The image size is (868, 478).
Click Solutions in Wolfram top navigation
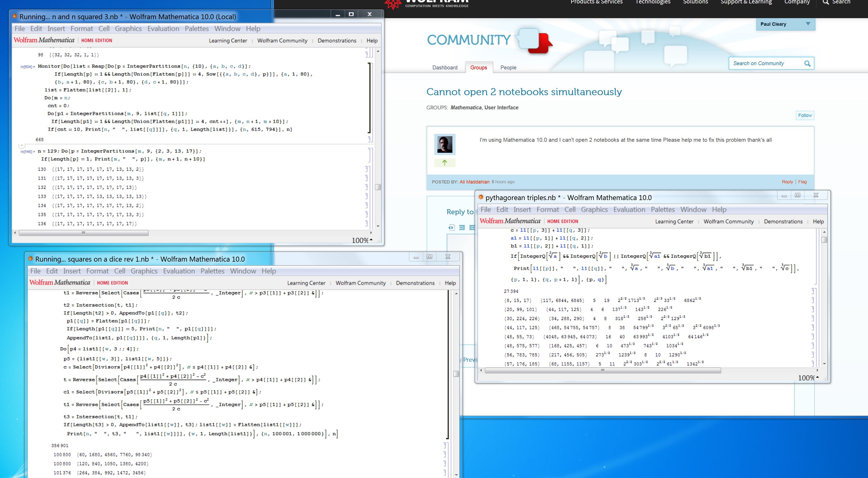(x=695, y=2)
